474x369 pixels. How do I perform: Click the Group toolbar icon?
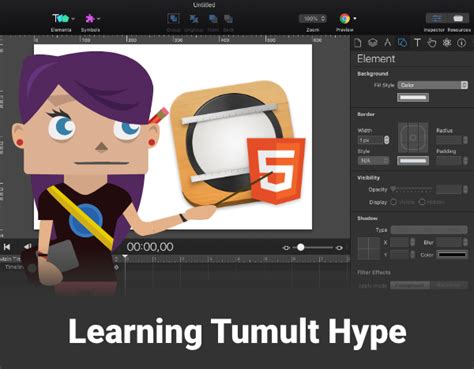(x=173, y=19)
